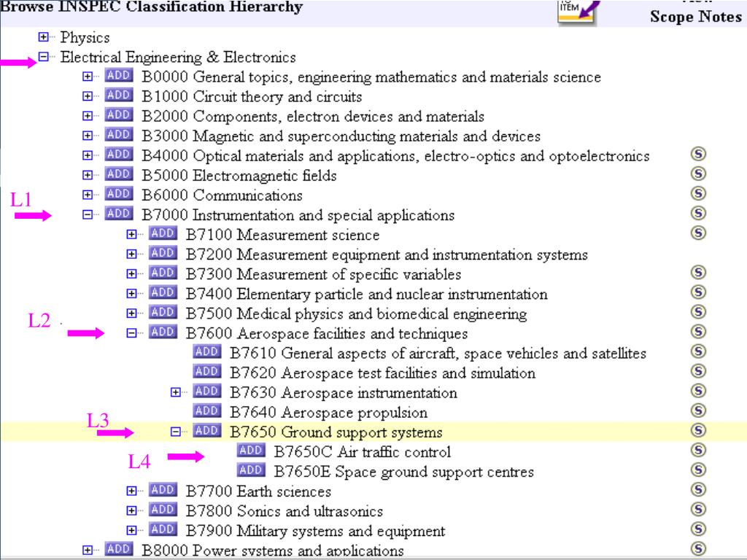This screenshot has width=747, height=560.
Task: Open scope note for B4000 Optical materials
Action: point(698,154)
